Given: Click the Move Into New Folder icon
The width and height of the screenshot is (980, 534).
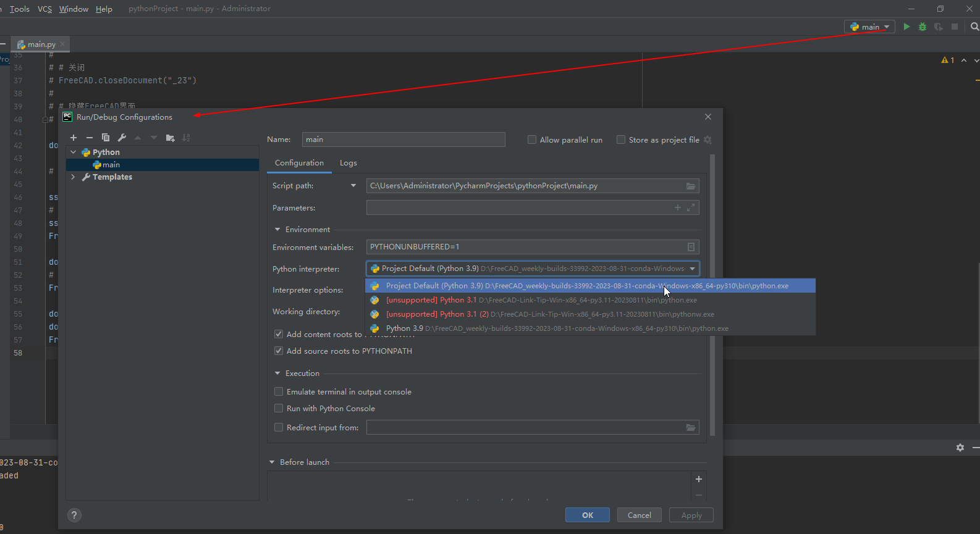Looking at the screenshot, I should pyautogui.click(x=170, y=138).
